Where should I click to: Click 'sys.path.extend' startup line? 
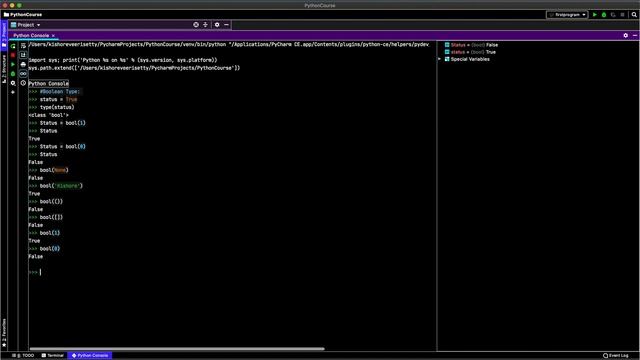coord(134,68)
